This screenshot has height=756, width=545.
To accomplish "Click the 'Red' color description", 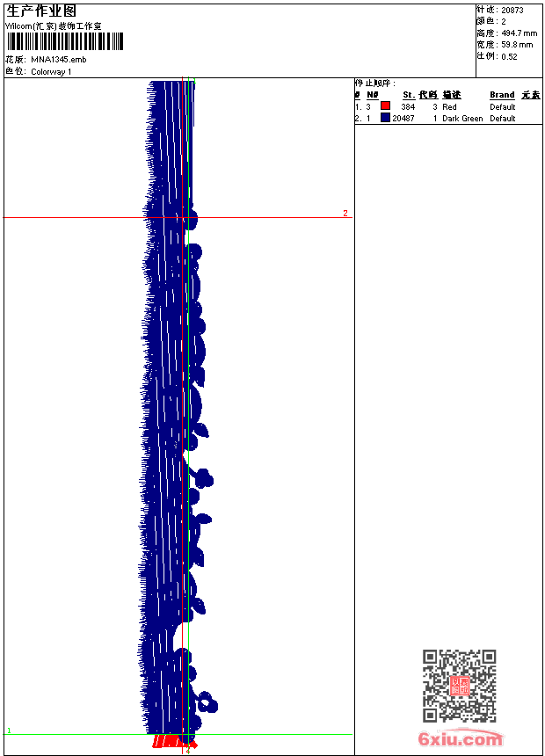I will 449,106.
